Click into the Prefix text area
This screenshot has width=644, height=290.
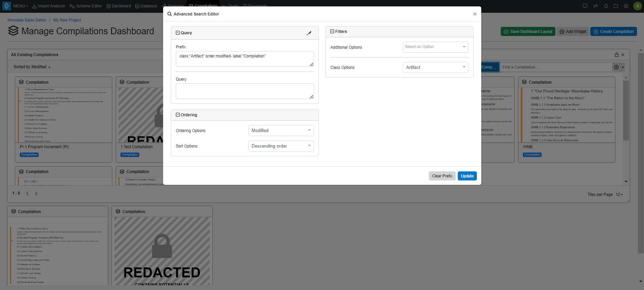click(x=245, y=59)
